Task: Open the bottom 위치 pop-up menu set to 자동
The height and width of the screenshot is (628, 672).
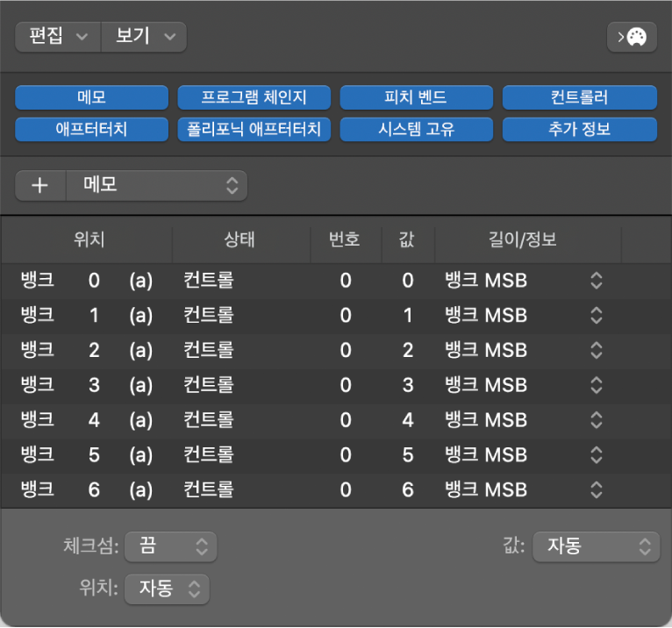Action: click(167, 589)
